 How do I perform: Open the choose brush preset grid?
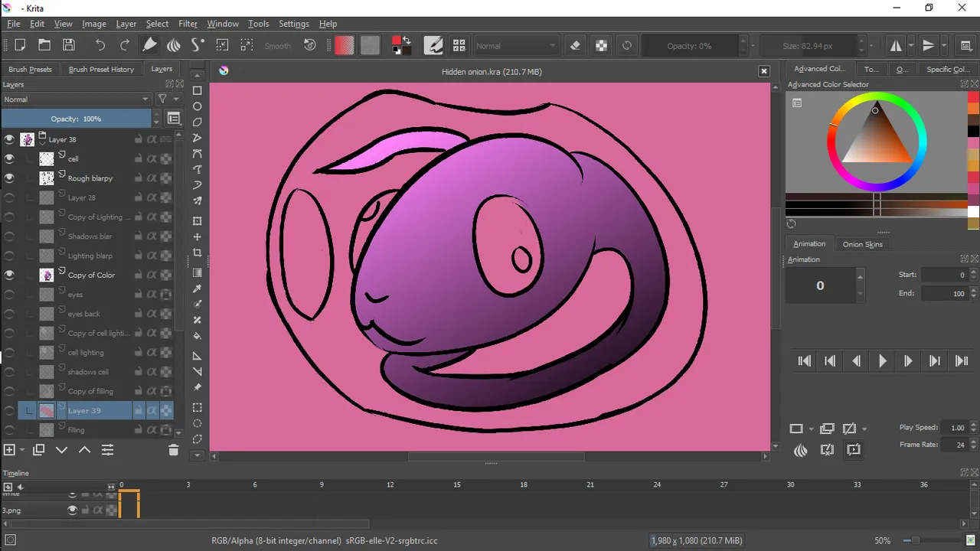pyautogui.click(x=459, y=45)
